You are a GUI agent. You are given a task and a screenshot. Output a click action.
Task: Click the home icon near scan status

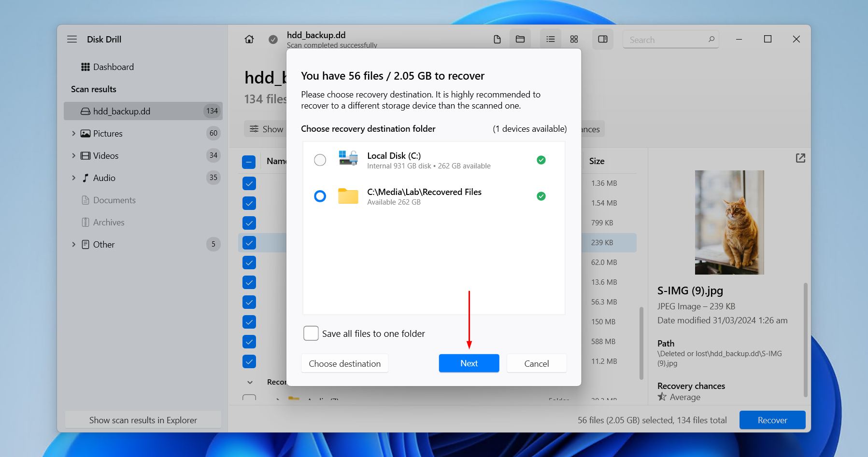click(249, 39)
